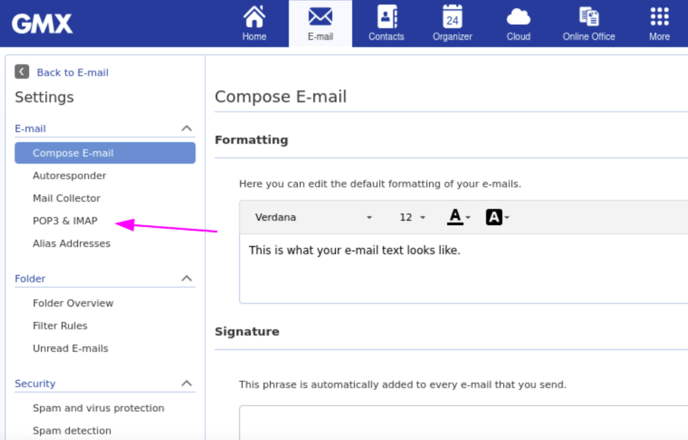Open Alias Addresses settings
Viewport: 688px width, 440px height.
pyautogui.click(x=72, y=243)
